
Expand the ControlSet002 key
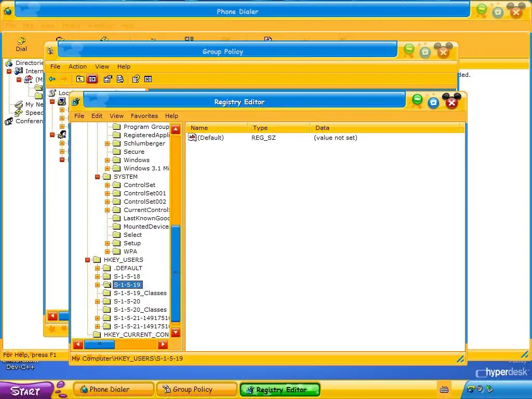click(107, 202)
